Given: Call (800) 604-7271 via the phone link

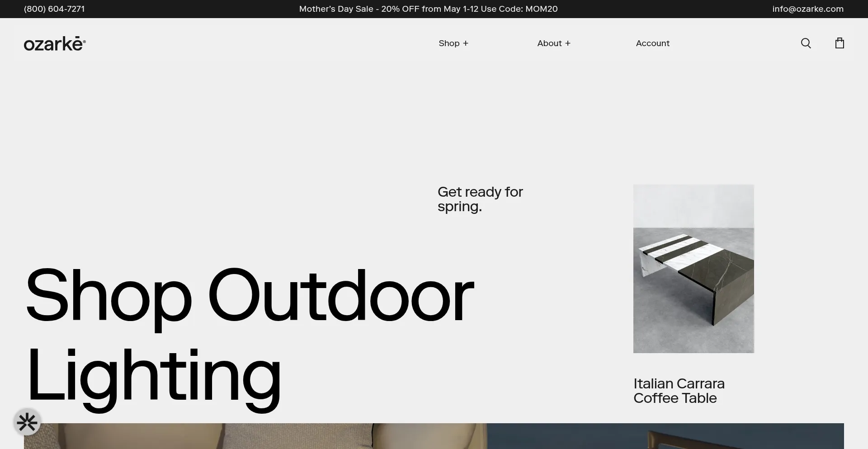Looking at the screenshot, I should point(54,9).
